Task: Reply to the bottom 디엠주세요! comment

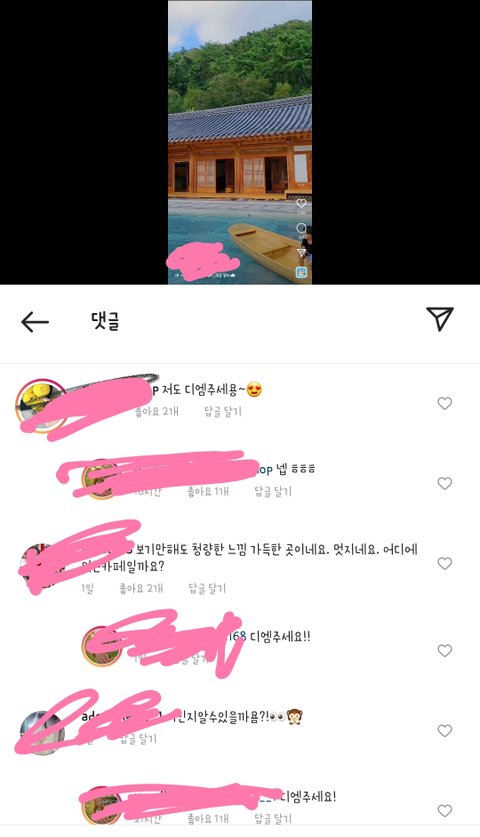Action: coord(273,818)
